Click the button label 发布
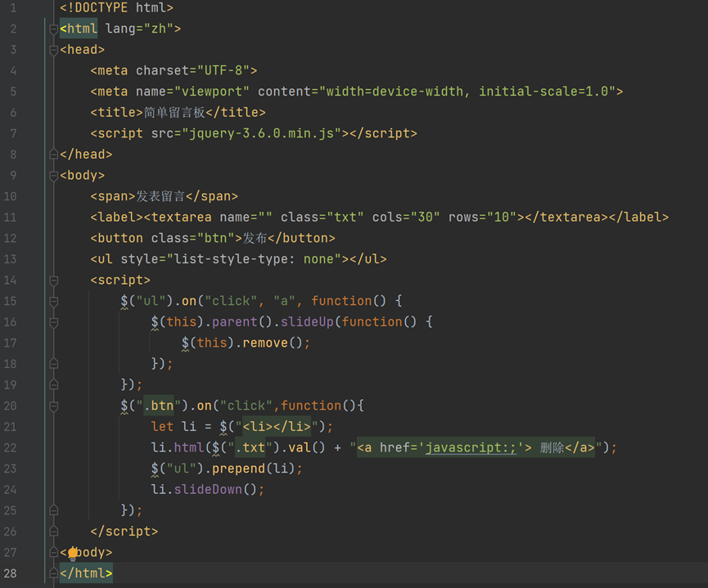The width and height of the screenshot is (708, 588). pos(255,238)
